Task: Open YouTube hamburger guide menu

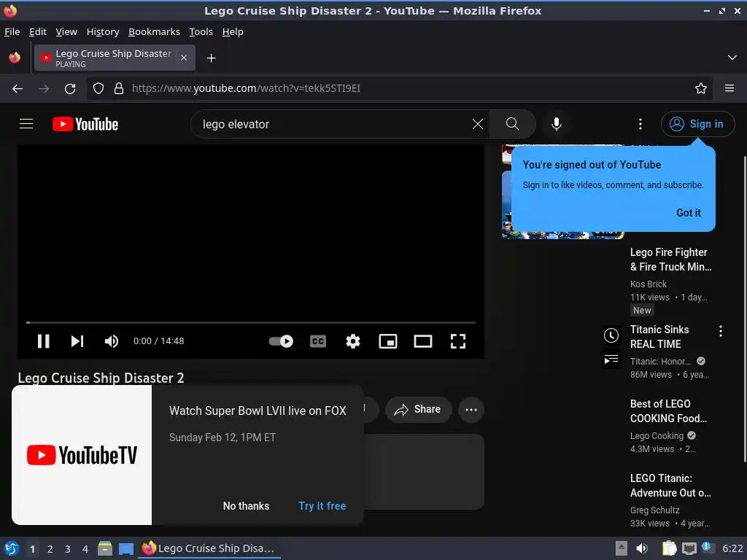Action: click(x=26, y=124)
